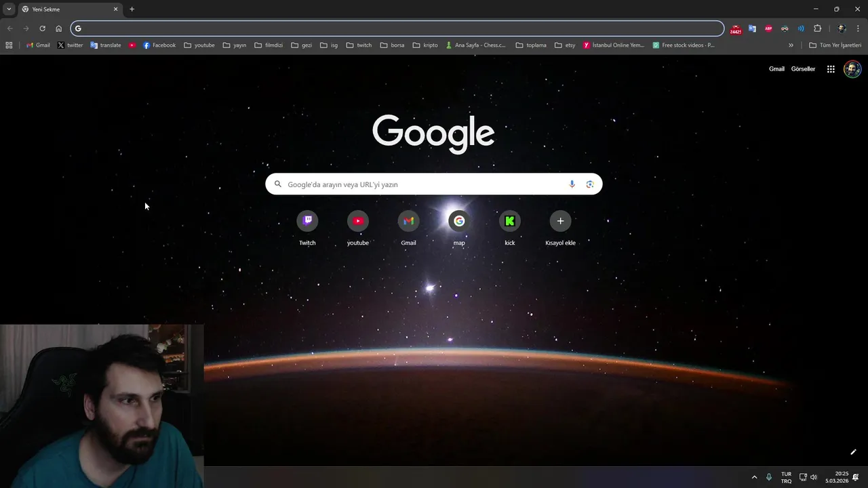
Task: Open the Google apps grid launcher
Action: tap(831, 69)
